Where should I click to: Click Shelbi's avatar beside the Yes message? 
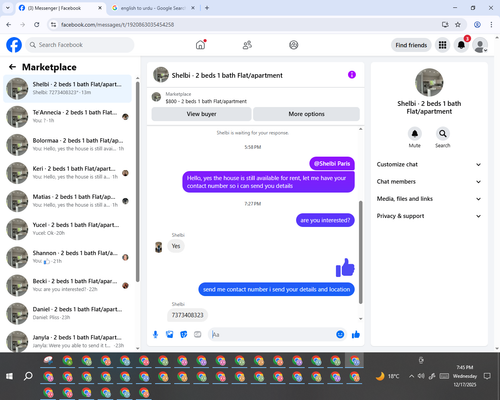[x=159, y=247]
